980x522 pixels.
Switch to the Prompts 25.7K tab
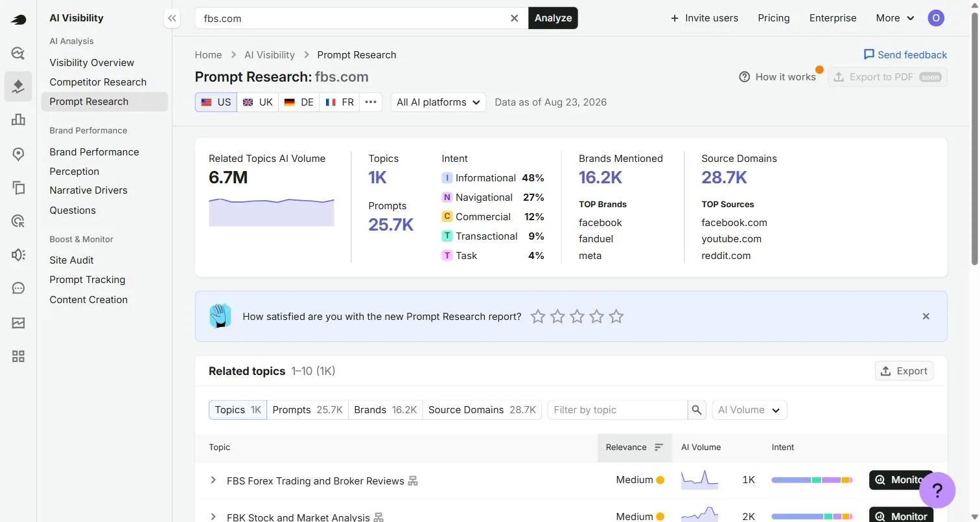tap(307, 410)
